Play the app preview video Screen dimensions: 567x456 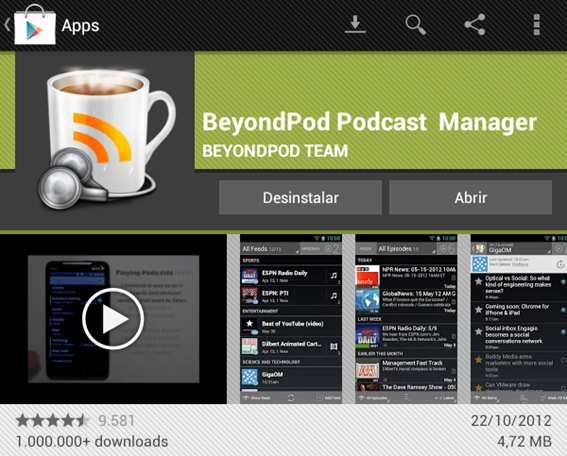[x=113, y=319]
